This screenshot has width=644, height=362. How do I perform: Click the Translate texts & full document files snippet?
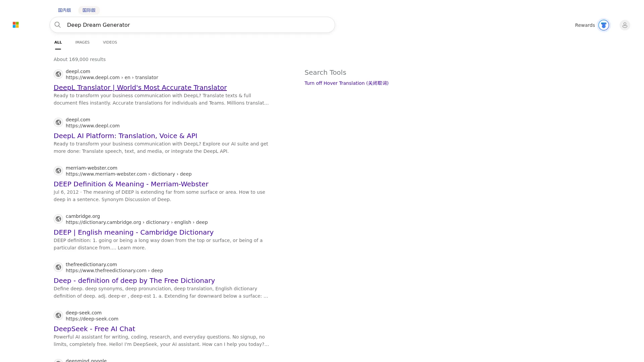(x=161, y=99)
